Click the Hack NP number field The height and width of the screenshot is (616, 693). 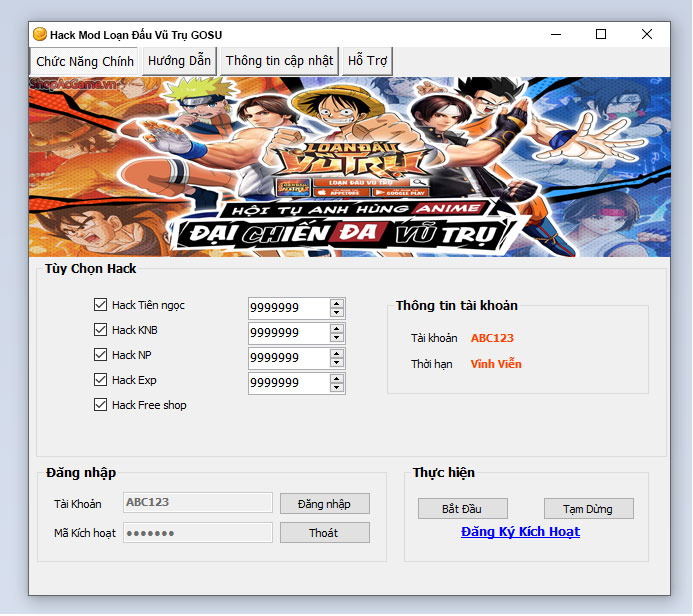point(289,358)
